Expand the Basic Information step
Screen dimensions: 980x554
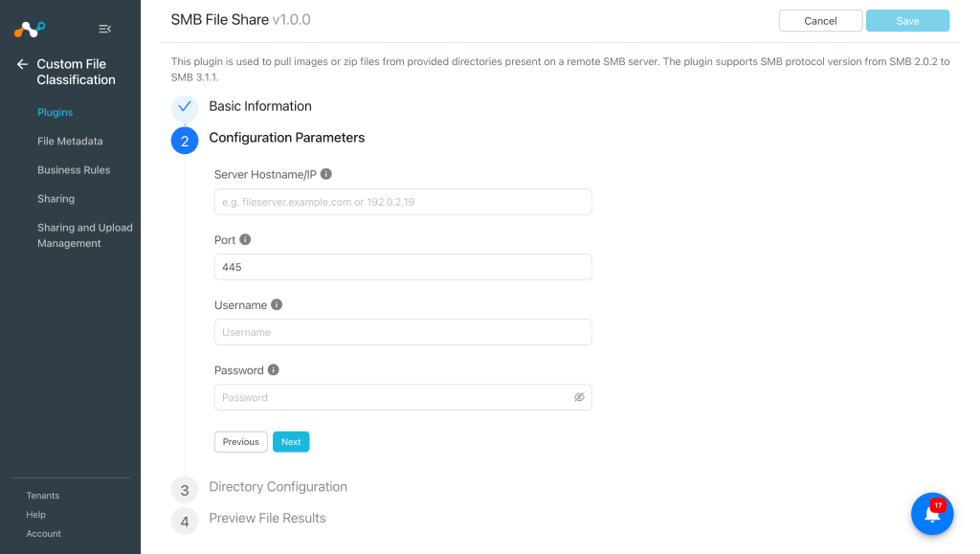coord(260,106)
